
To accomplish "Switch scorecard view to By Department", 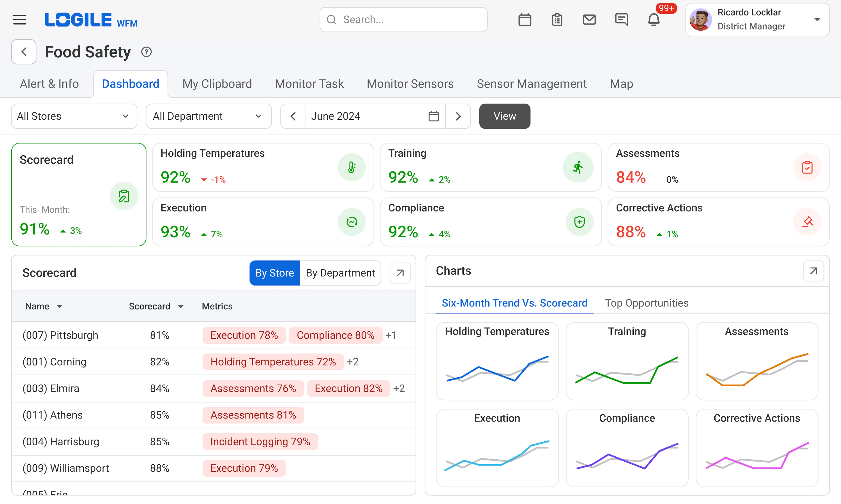I will [340, 273].
